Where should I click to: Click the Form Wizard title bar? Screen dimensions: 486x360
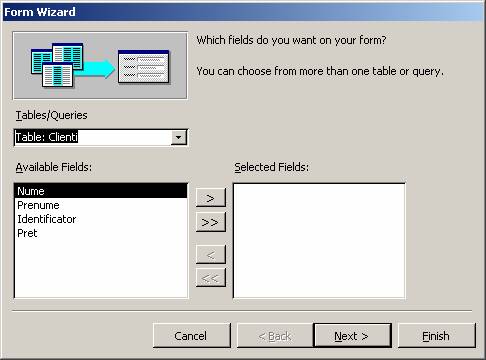243,12
